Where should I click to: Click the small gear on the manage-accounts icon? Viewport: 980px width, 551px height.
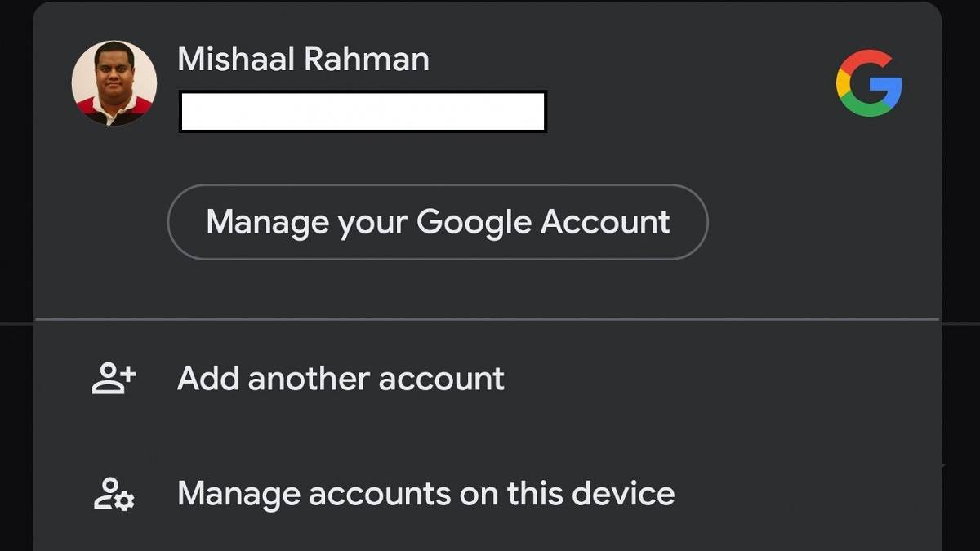[124, 501]
